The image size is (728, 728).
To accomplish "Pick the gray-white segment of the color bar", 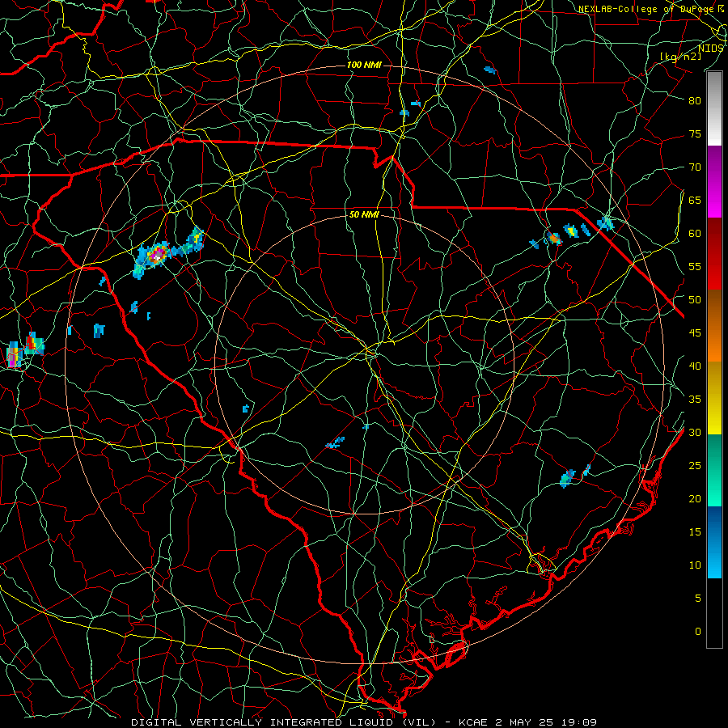I will click(714, 108).
